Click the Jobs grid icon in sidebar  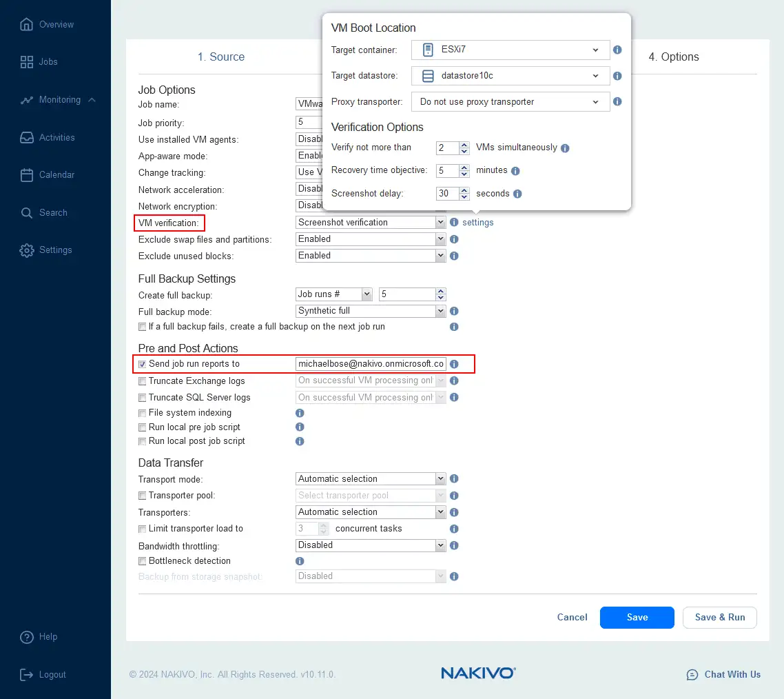[26, 62]
